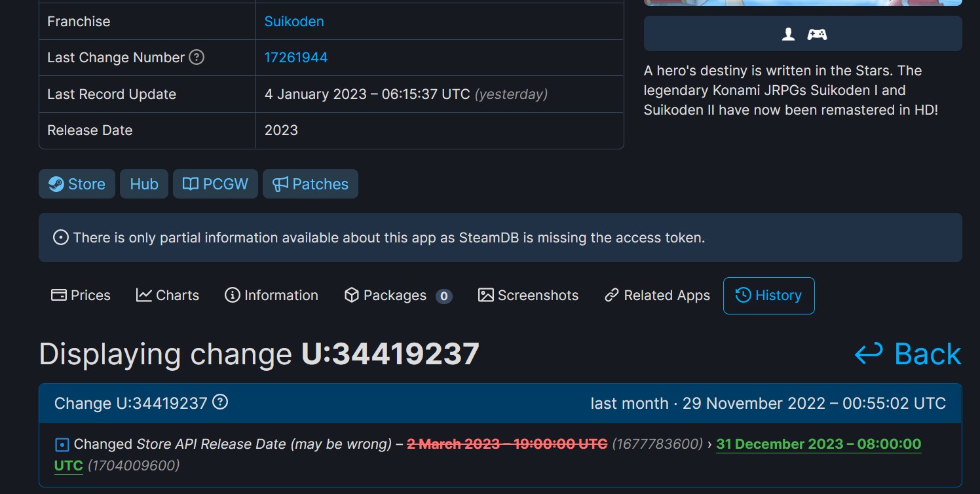Click the clock history icon on History tab
This screenshot has width=980, height=494.
coord(743,295)
